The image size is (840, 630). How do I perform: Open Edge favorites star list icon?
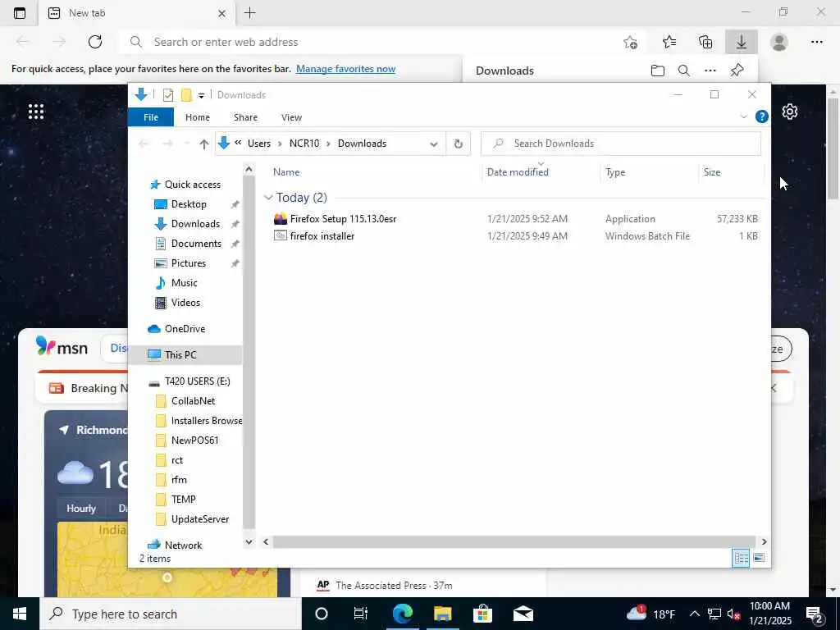[669, 42]
